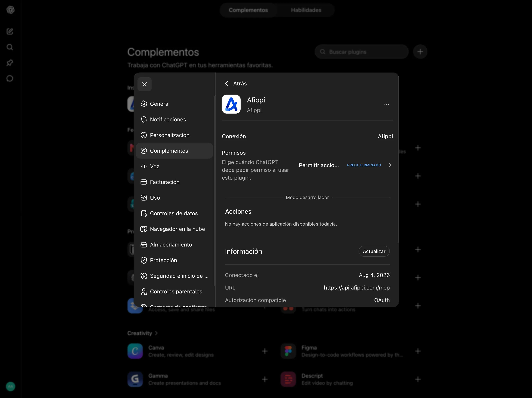
Task: Open Controles parentales section
Action: [x=174, y=292]
